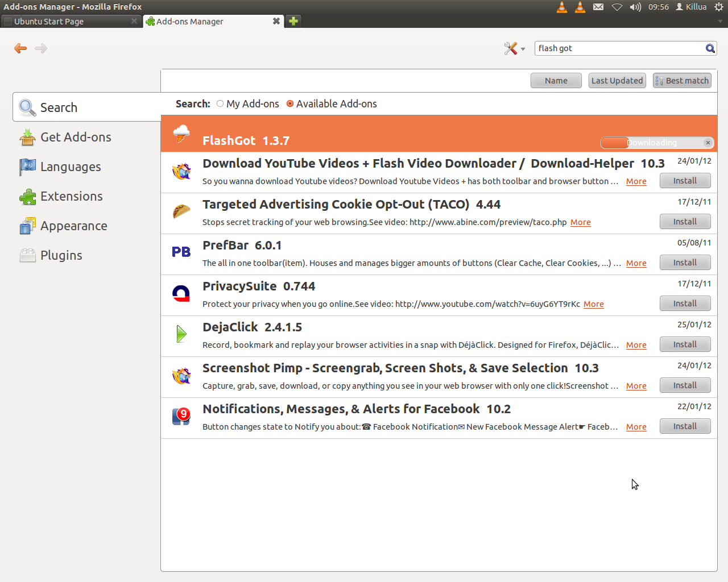Open More link for PrivacySuite
The height and width of the screenshot is (582, 728).
tap(594, 304)
